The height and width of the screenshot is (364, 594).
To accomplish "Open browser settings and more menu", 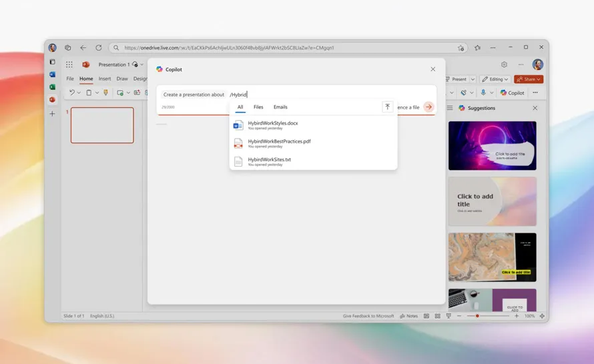I will [x=493, y=48].
